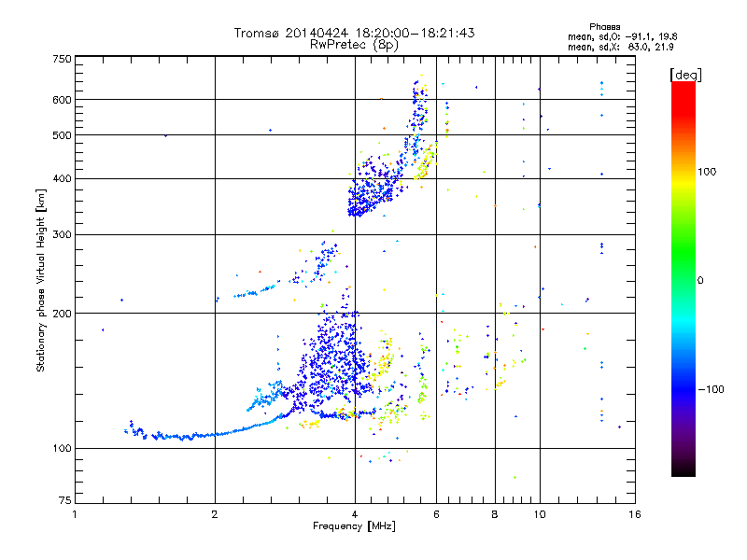Click the x-axis tick label '1'
The height and width of the screenshot is (560, 747).
click(75, 514)
